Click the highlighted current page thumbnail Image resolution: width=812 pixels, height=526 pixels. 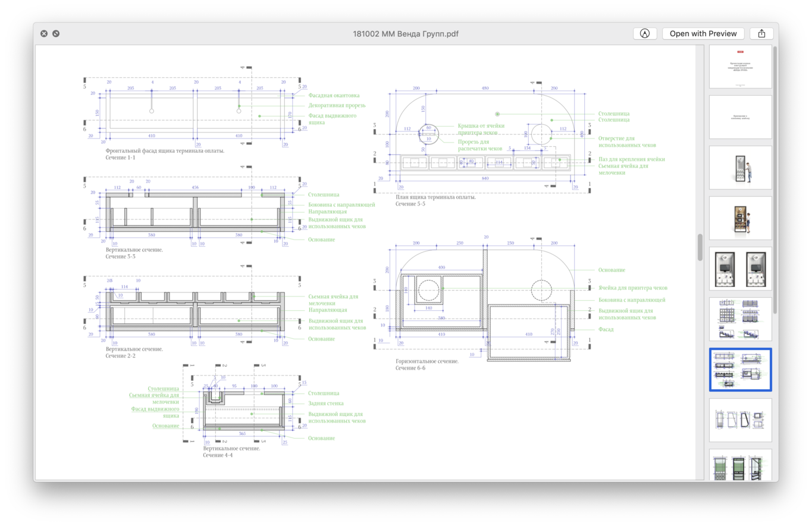click(x=740, y=370)
